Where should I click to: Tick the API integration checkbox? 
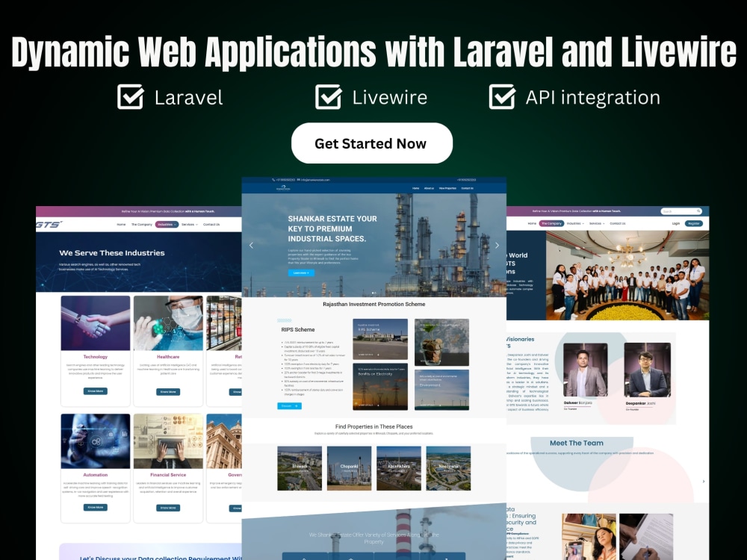coord(502,96)
